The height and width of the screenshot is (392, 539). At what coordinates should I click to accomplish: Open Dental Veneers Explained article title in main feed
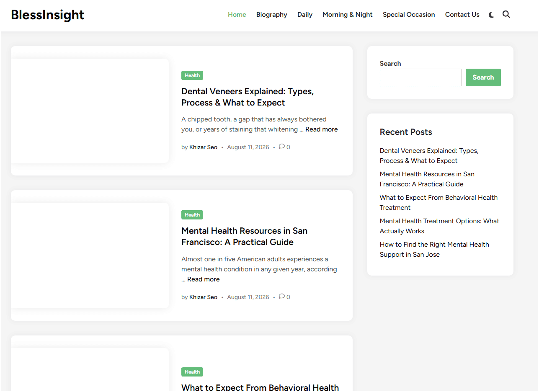point(248,97)
